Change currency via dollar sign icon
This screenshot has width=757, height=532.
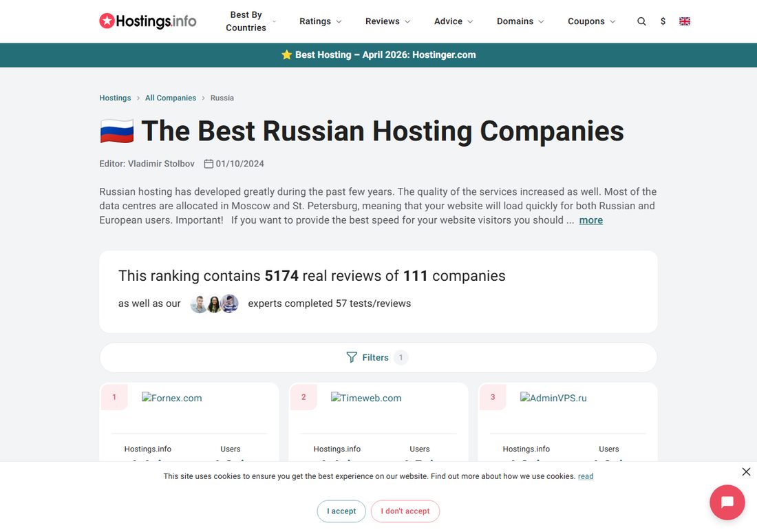click(x=663, y=21)
